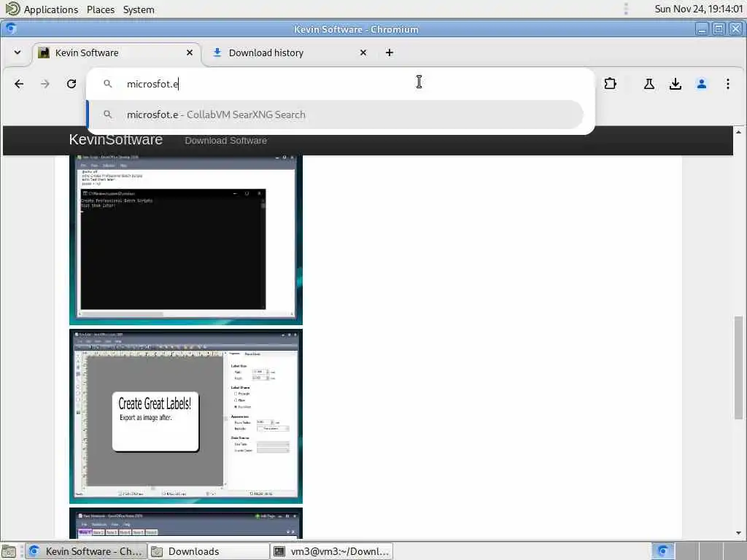The image size is (747, 560).
Task: Switch to the Kevin Software tab
Action: (x=117, y=52)
